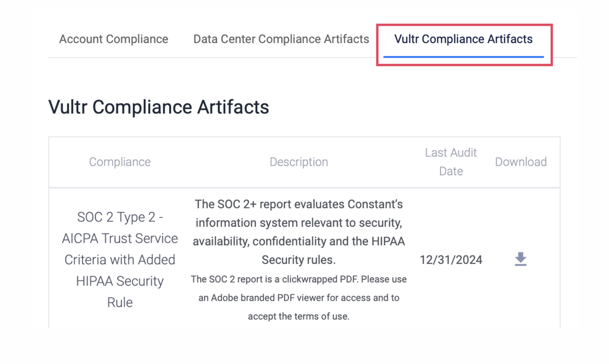Click the audit date 12/31/2024
The height and width of the screenshot is (364, 609).
click(450, 259)
